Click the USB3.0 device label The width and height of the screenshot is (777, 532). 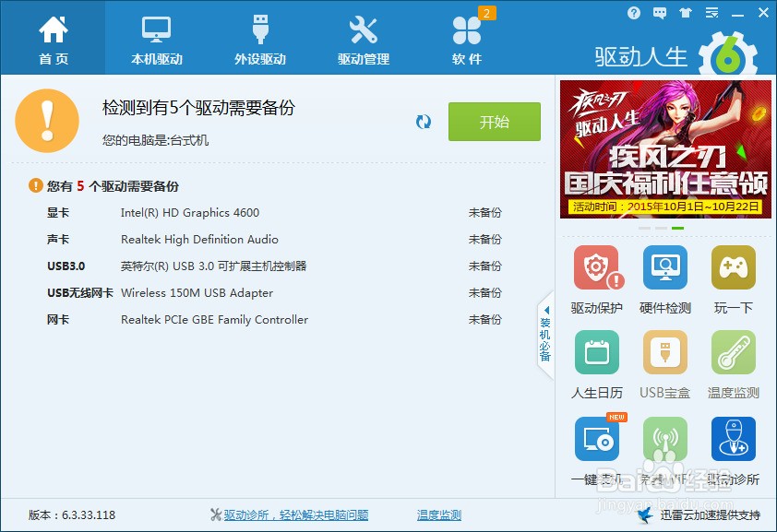pyautogui.click(x=66, y=266)
